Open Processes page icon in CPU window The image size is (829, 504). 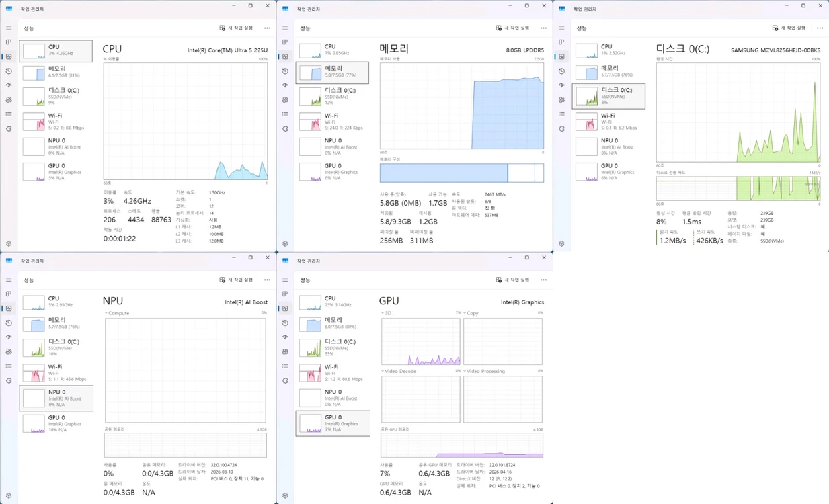click(x=9, y=42)
